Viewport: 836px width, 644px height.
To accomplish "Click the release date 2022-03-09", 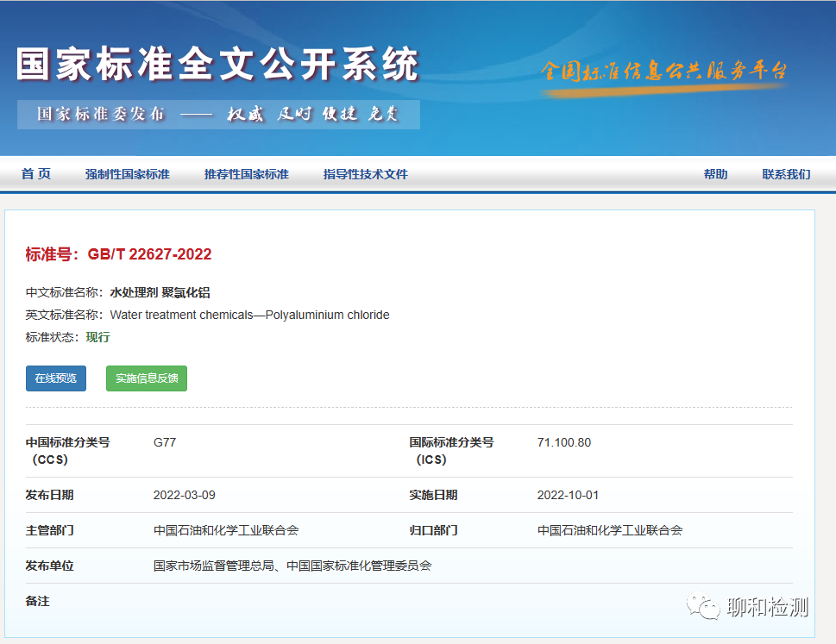I will coord(184,495).
